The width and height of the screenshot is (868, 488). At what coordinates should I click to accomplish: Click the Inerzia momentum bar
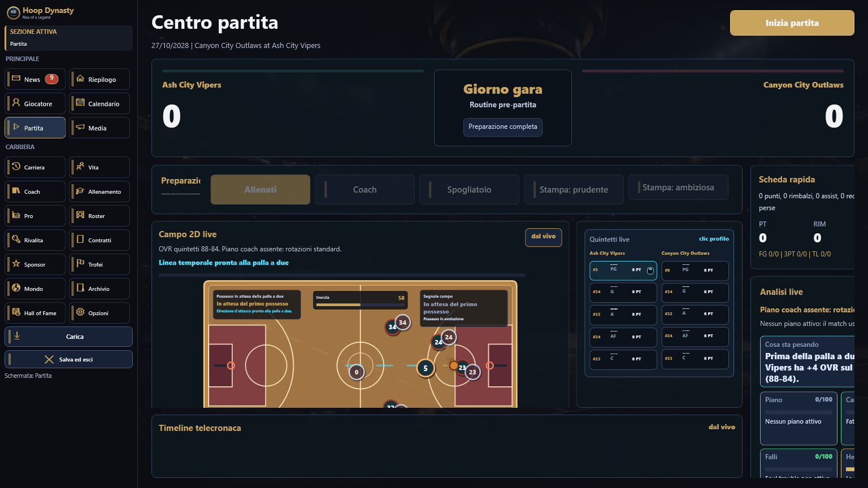361,305
